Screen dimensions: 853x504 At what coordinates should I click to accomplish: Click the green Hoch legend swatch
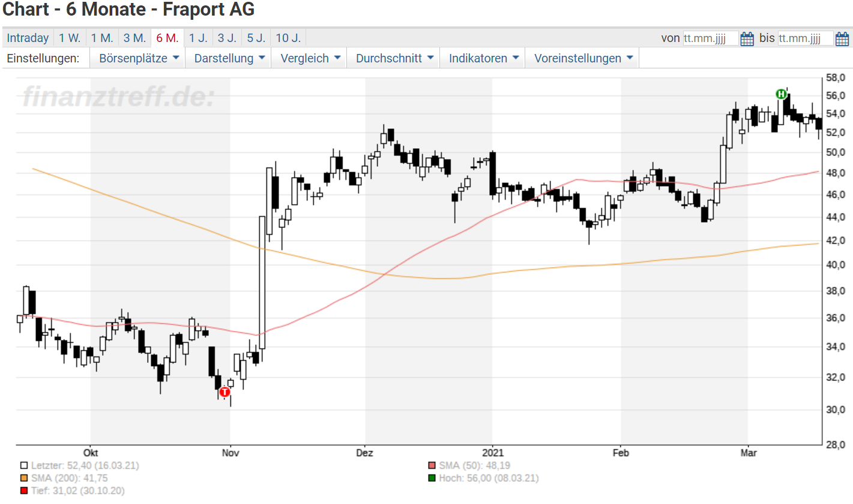pos(432,478)
